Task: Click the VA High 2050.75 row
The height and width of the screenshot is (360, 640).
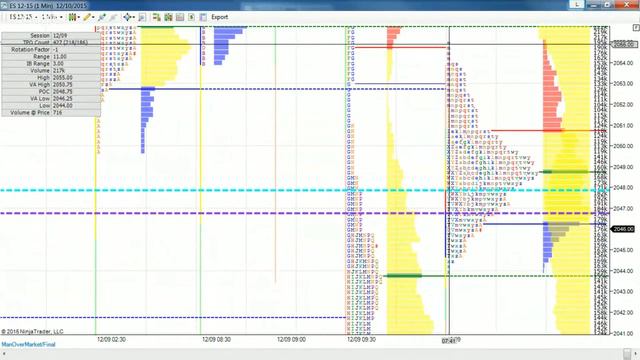Action: coord(51,84)
